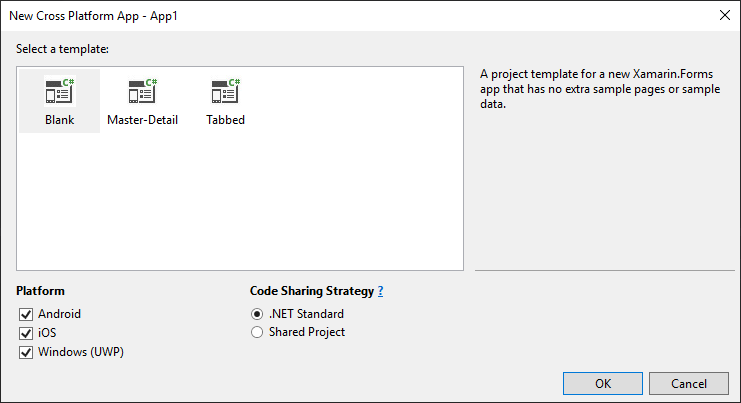Click the 'Tabbed' template name label

(x=225, y=120)
